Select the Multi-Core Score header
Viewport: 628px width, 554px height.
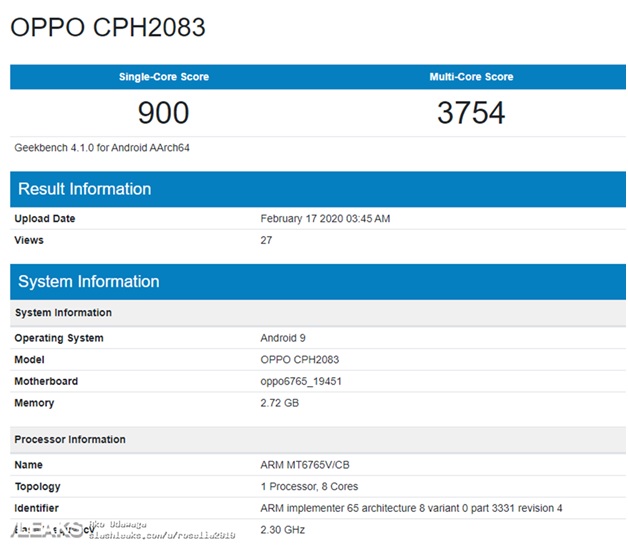click(471, 77)
